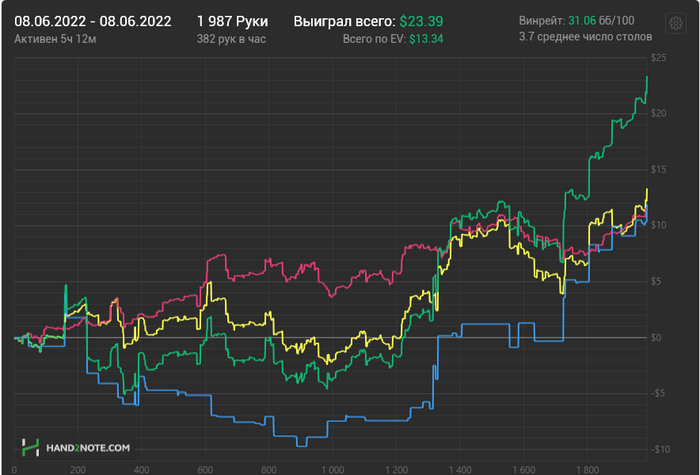The image size is (700, 475).
Task: Select the '1 987 Руки' hand count
Action: (233, 21)
